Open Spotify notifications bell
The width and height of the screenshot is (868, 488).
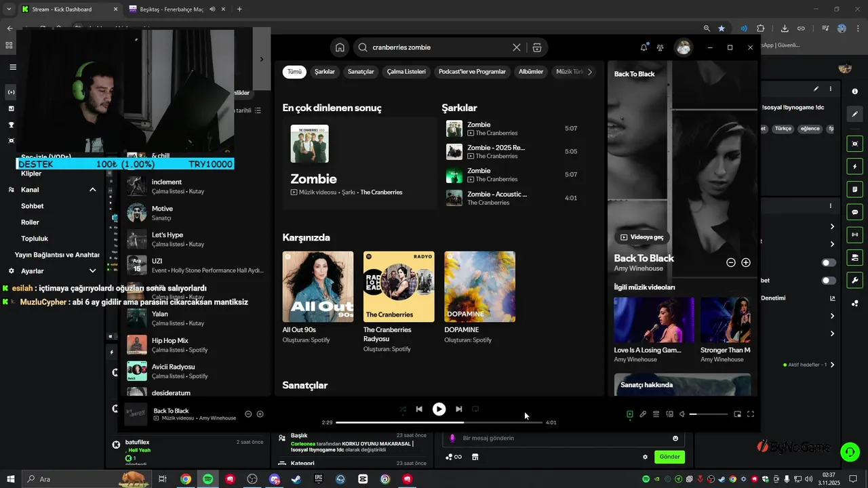pos(644,47)
